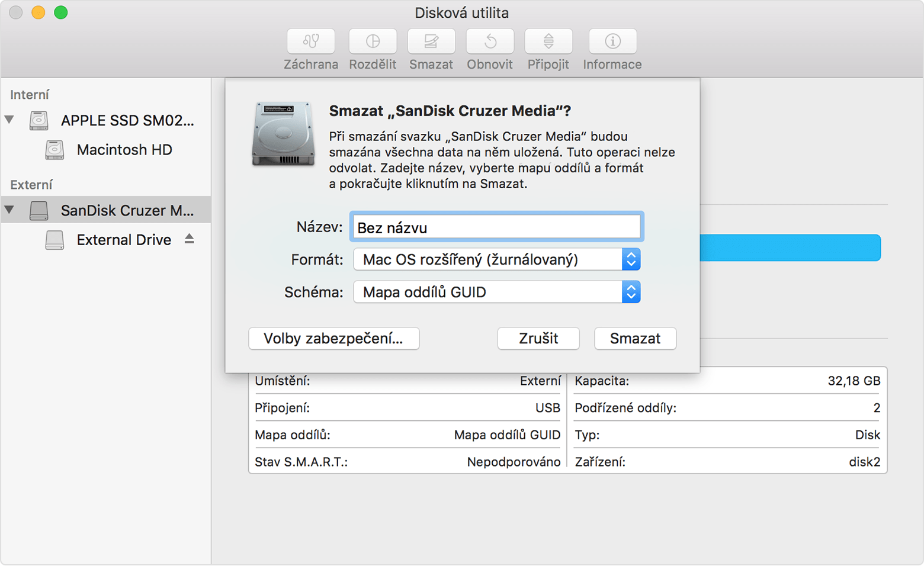Click the Macintosh HD volume icon
This screenshot has width=924, height=566.
54,150
